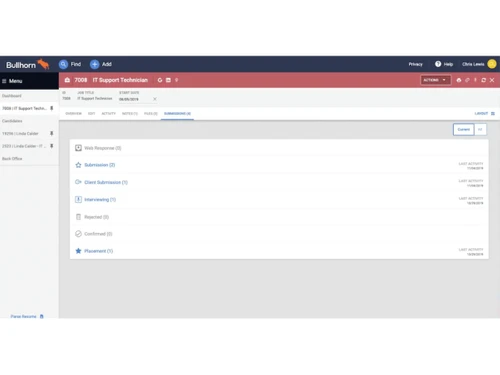The width and height of the screenshot is (500, 375).
Task: Click the Placement filled star icon
Action: coord(78,251)
